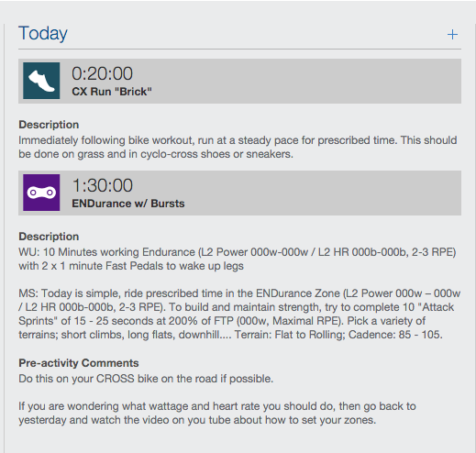Image resolution: width=476 pixels, height=453 pixels.
Task: Select the ENDurance w/ Bursts workout title
Action: tap(128, 204)
